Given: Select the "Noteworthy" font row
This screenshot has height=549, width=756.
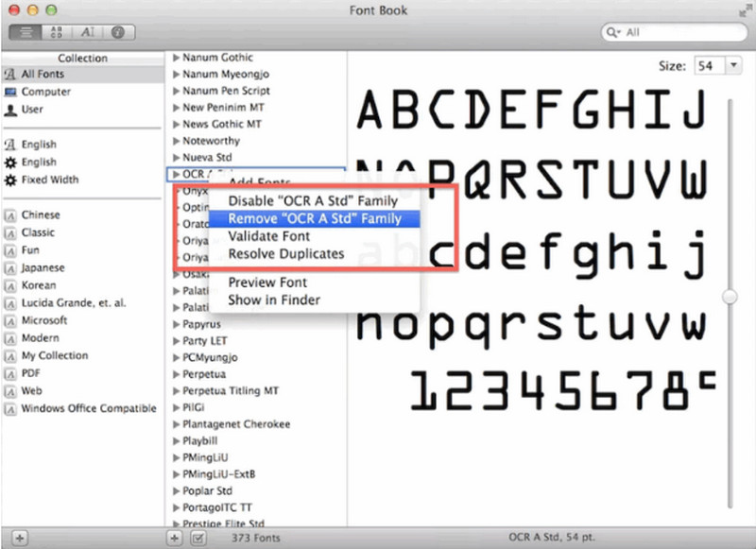Looking at the screenshot, I should [x=256, y=141].
